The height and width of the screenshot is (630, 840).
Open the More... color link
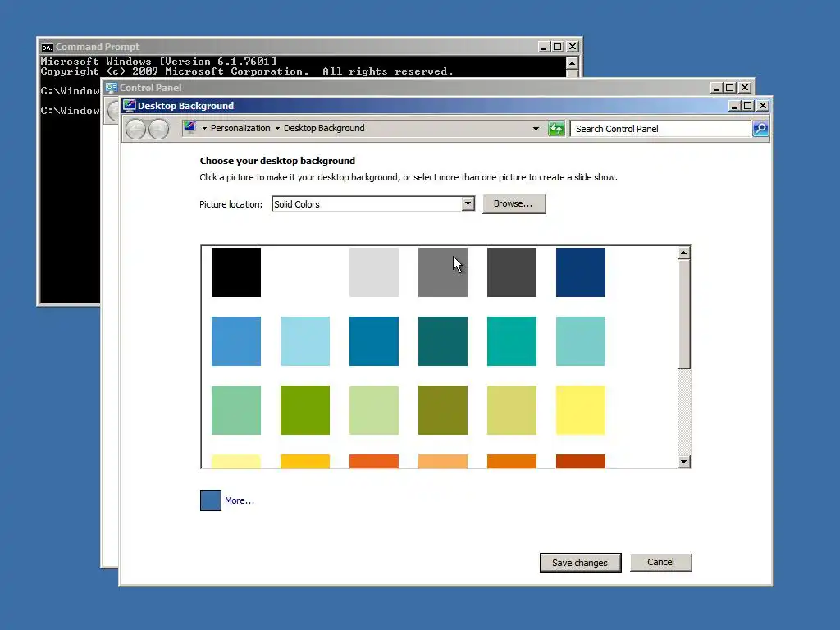point(240,500)
